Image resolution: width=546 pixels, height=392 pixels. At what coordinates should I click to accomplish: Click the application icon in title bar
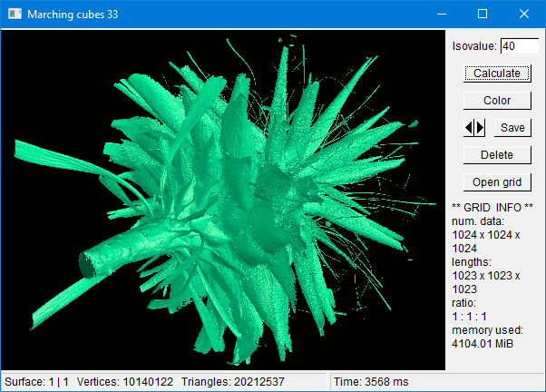coord(15,15)
